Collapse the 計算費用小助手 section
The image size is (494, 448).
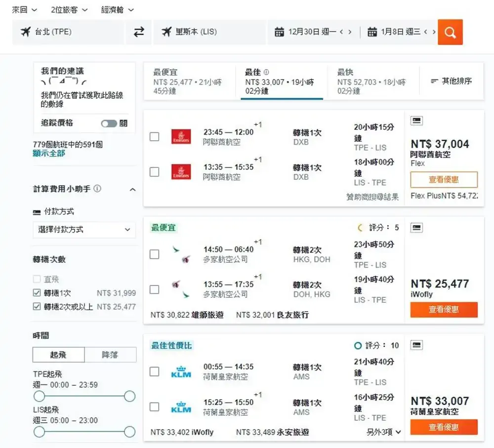coord(132,189)
